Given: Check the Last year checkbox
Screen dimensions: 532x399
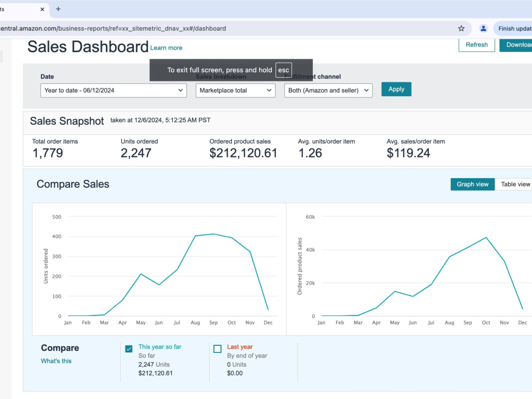Looking at the screenshot, I should pyautogui.click(x=218, y=349).
